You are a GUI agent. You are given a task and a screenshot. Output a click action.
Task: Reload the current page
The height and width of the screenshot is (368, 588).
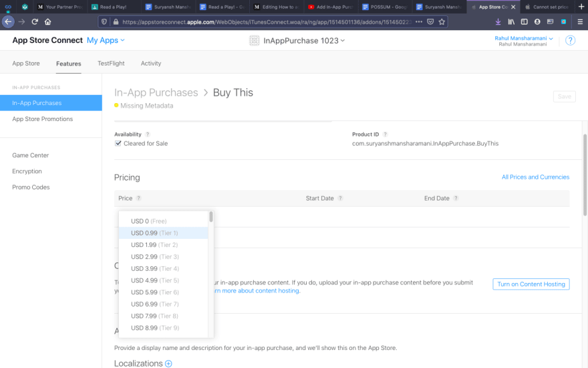(35, 22)
